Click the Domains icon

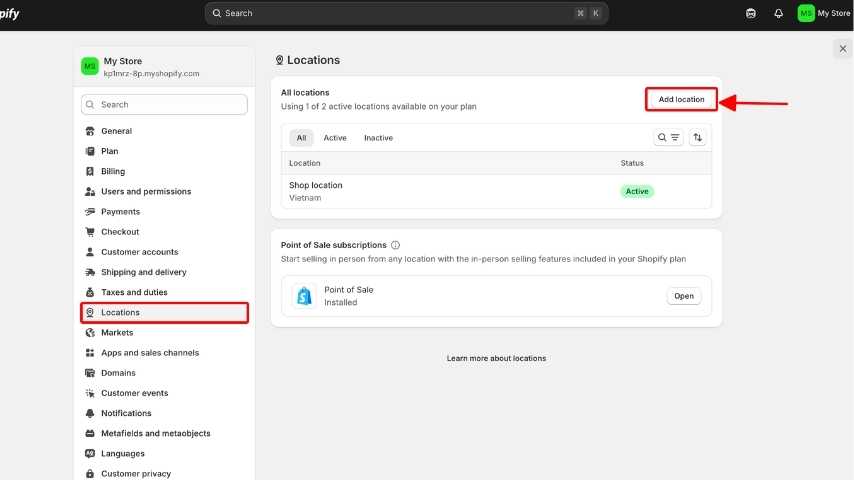(90, 373)
